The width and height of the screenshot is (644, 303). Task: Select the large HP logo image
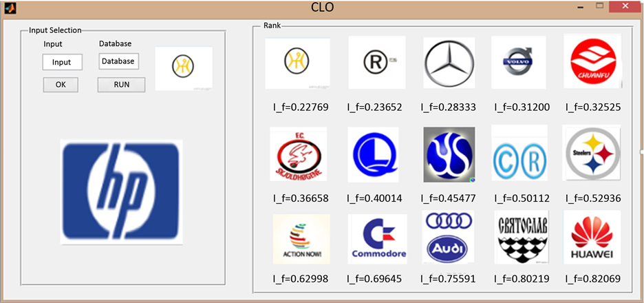[x=122, y=190]
